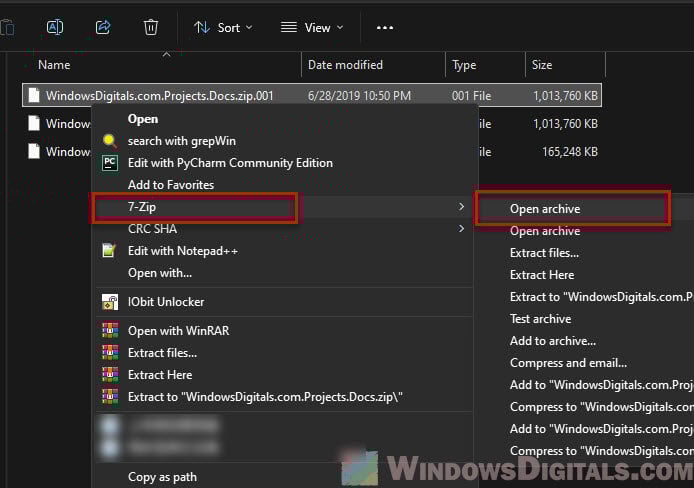This screenshot has width=694, height=488.
Task: Open the See more three-dots menu
Action: [385, 28]
